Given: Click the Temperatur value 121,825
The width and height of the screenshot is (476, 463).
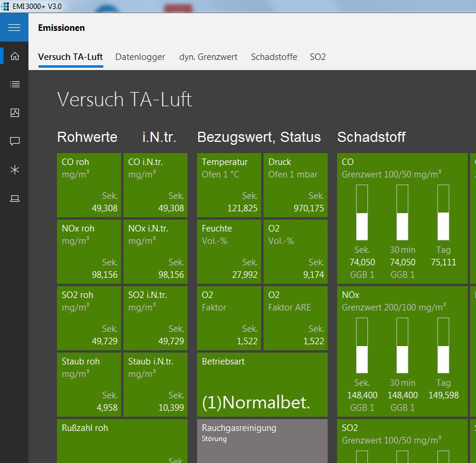Looking at the screenshot, I should point(242,208).
